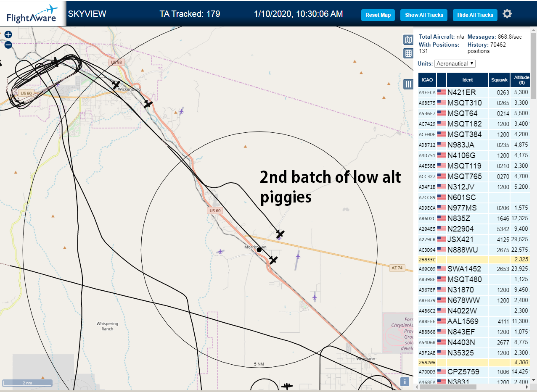Select highlighted row with ICAO 26855C

pyautogui.click(x=474, y=260)
